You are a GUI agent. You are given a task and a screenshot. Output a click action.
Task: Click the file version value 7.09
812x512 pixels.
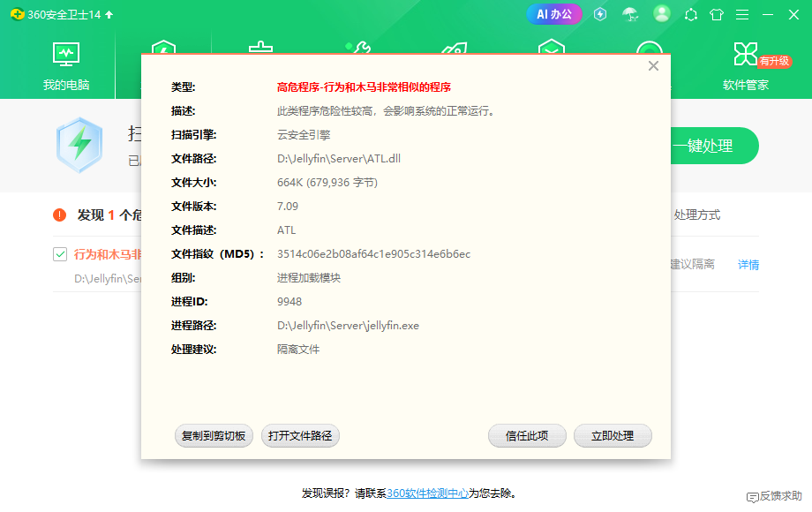[x=288, y=207]
